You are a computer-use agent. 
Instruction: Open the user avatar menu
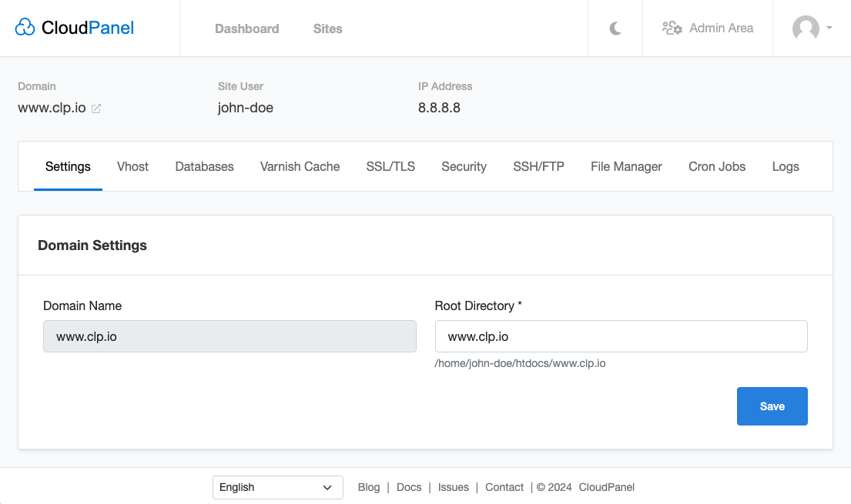806,28
